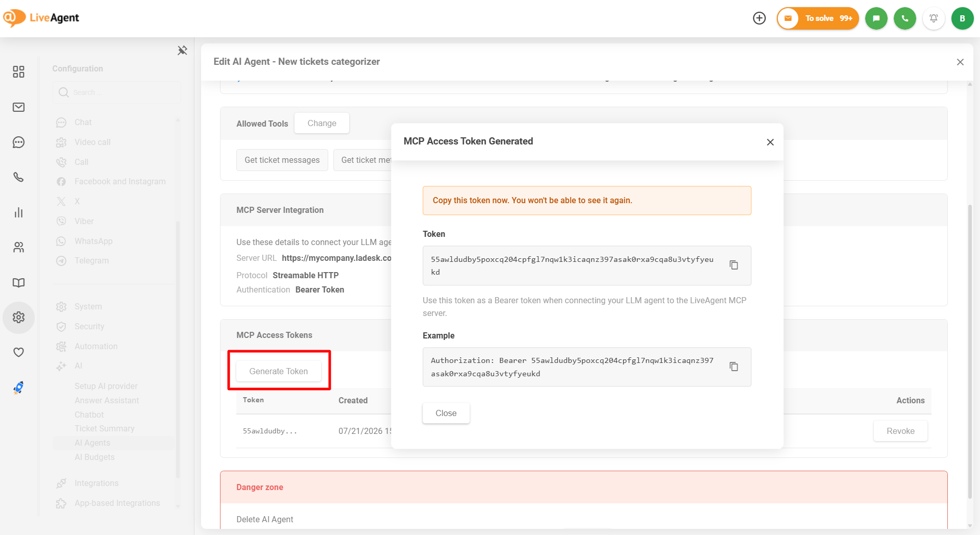Open Answer Assistant settings
980x535 pixels.
[x=107, y=401]
